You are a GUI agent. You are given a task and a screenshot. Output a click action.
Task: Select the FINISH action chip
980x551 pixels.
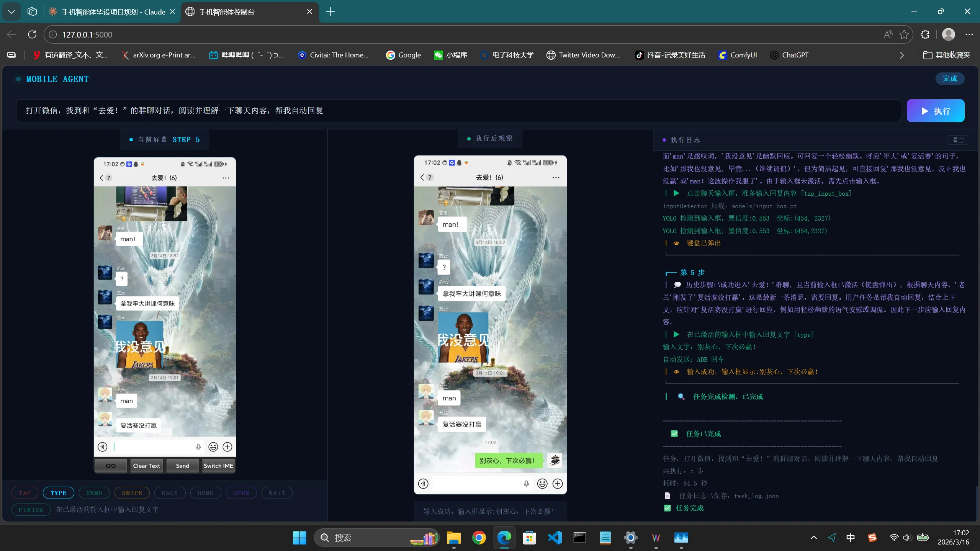31,510
